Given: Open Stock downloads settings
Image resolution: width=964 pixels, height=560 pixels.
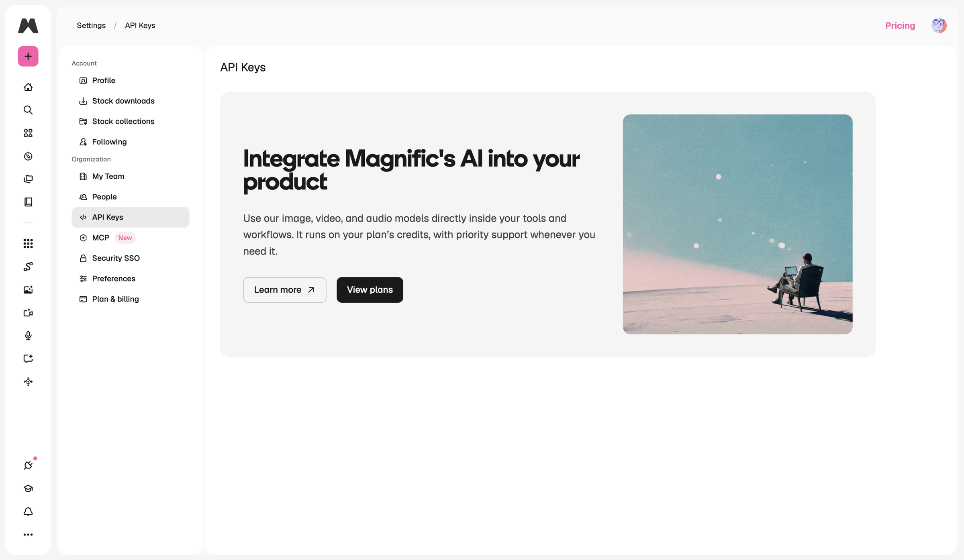Looking at the screenshot, I should tap(131, 101).
